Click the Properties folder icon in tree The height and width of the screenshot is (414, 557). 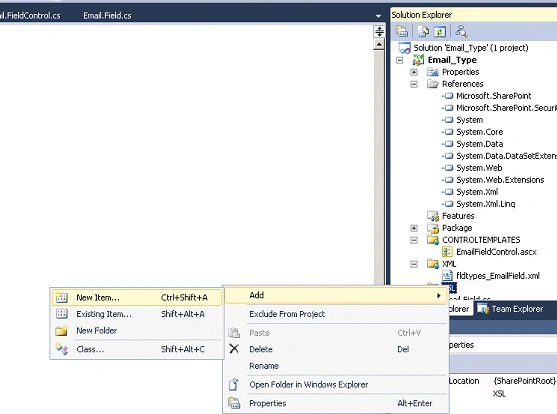click(433, 72)
